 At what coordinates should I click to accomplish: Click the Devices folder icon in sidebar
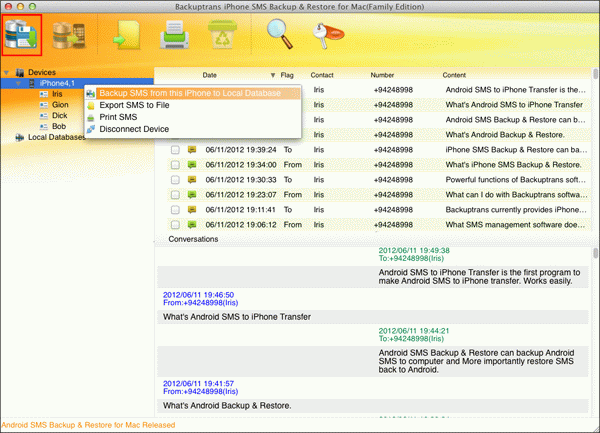(x=20, y=72)
